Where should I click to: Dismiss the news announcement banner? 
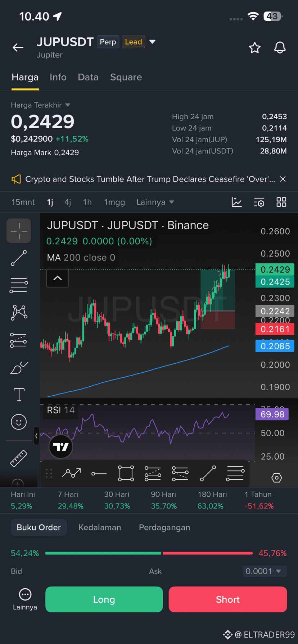point(283,179)
